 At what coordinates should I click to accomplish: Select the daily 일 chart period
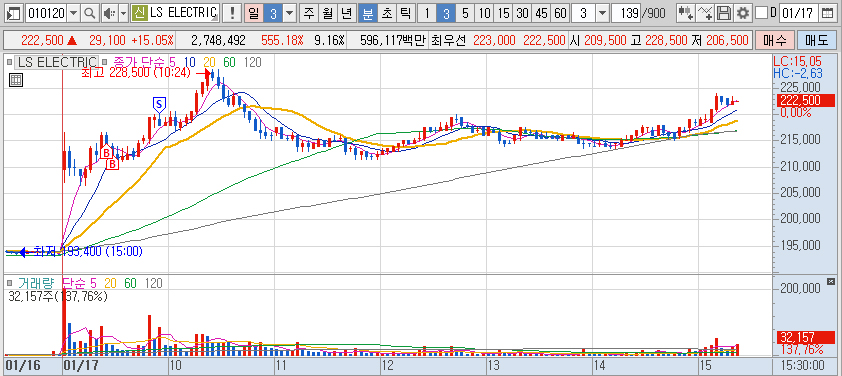253,13
